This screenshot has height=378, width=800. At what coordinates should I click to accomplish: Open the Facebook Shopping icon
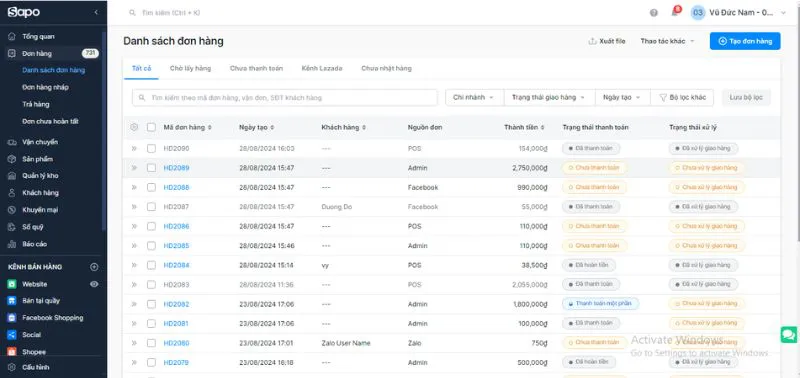click(x=12, y=318)
